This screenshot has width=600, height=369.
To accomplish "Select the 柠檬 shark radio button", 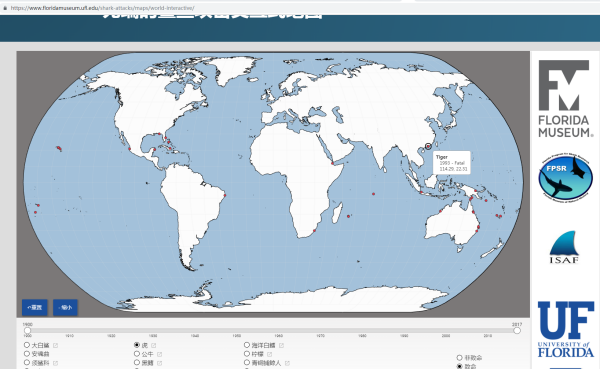I will click(x=247, y=354).
